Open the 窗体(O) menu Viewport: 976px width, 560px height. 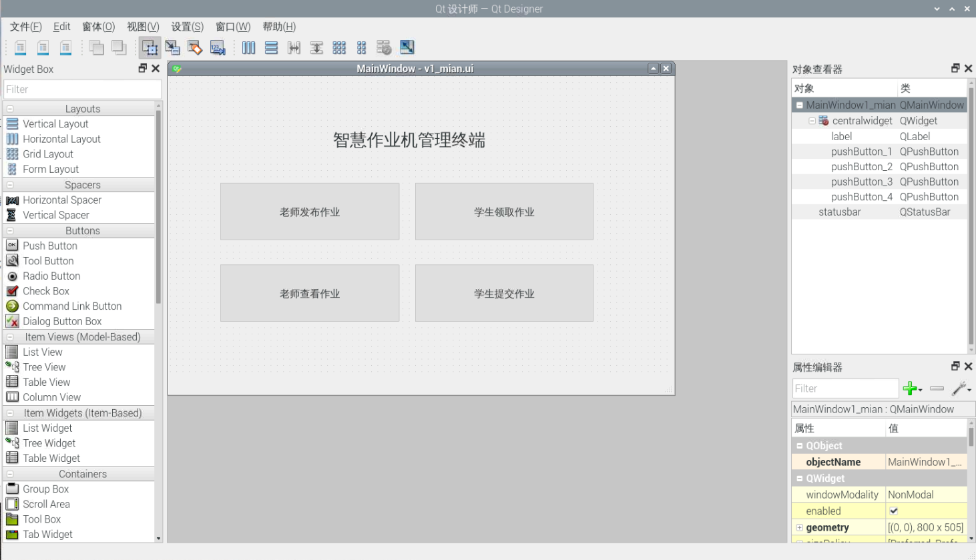tap(98, 27)
